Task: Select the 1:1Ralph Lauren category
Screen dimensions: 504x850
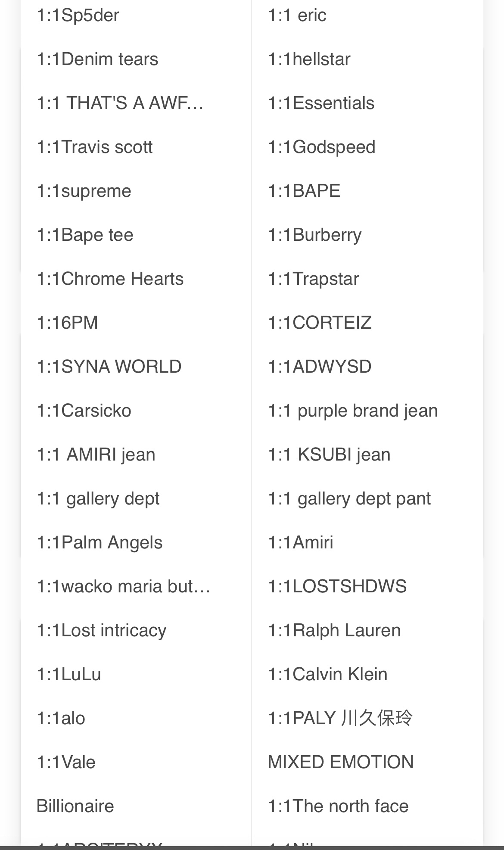Action: pos(334,631)
